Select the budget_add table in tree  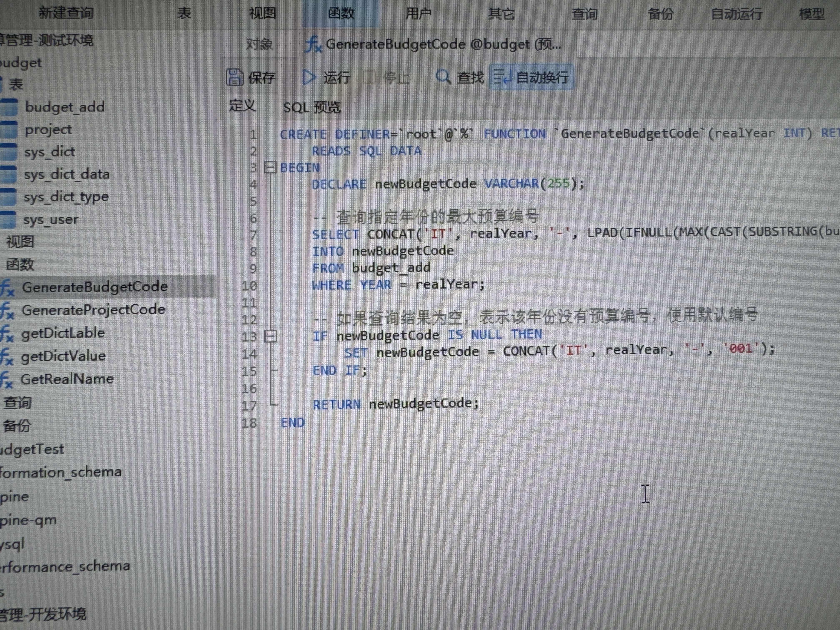coord(65,107)
